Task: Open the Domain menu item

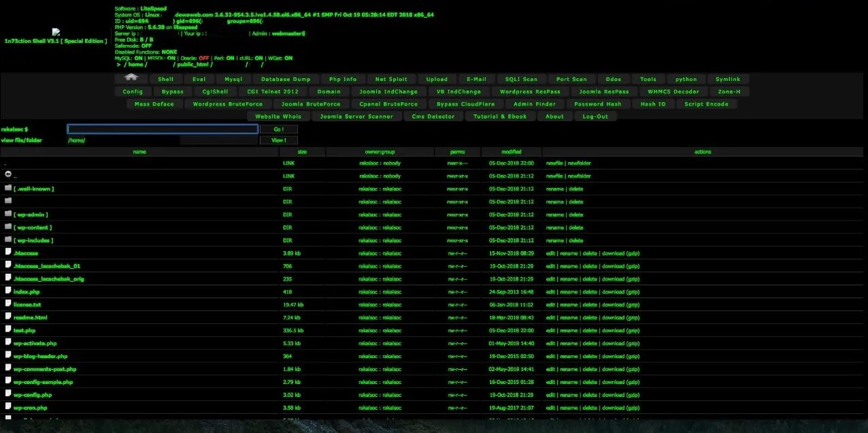Action: point(329,91)
